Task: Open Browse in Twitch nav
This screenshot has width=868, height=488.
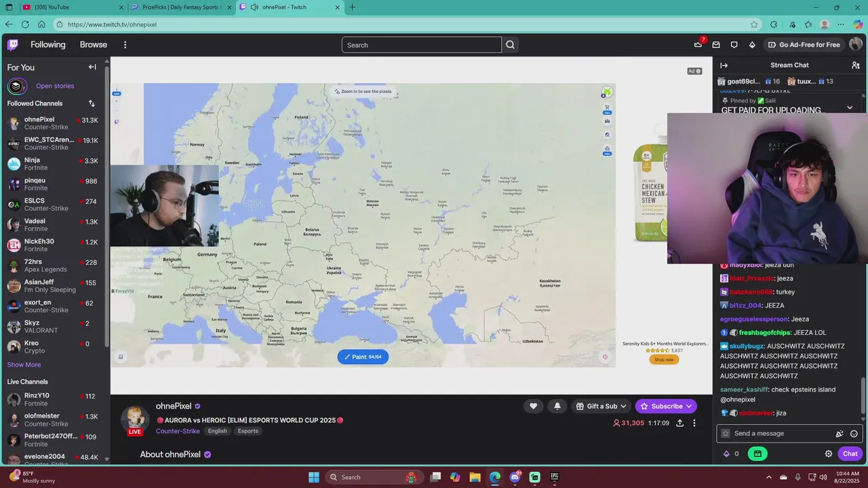Action: coord(94,45)
